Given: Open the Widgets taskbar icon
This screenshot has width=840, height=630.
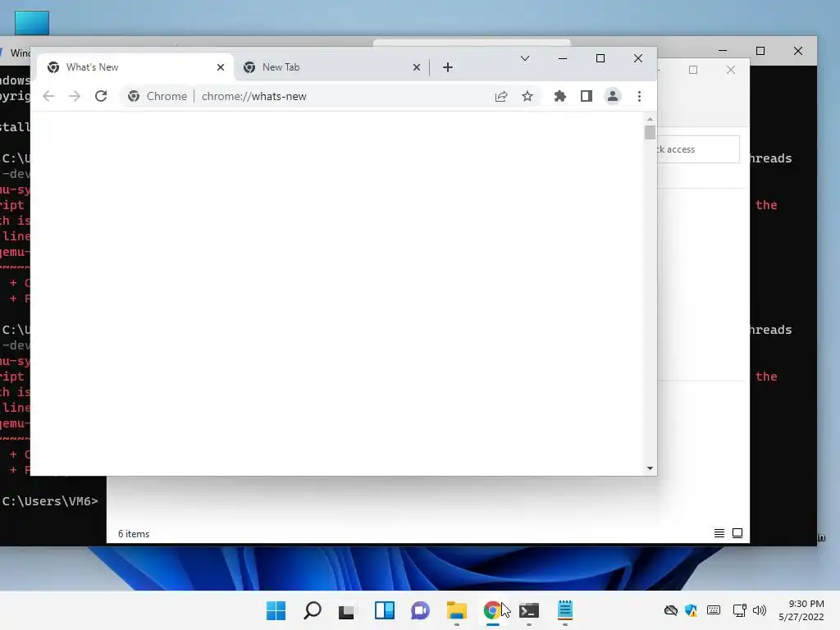Looking at the screenshot, I should click(x=384, y=610).
